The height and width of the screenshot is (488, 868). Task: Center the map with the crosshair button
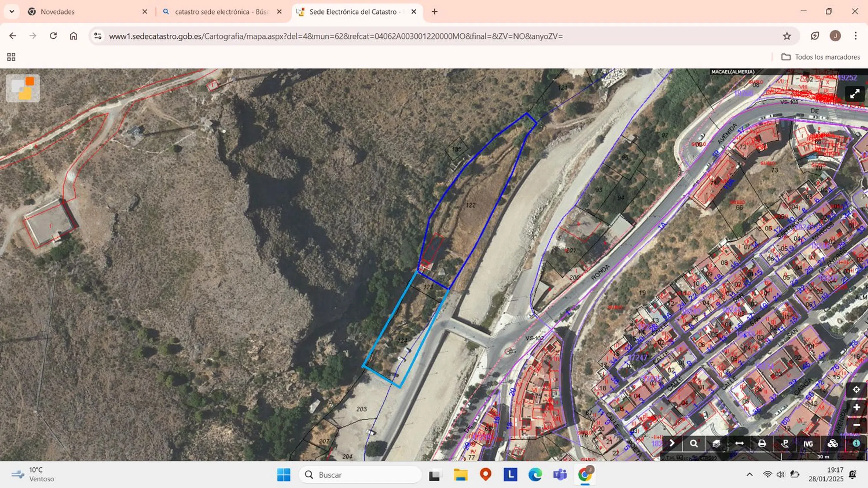(856, 390)
